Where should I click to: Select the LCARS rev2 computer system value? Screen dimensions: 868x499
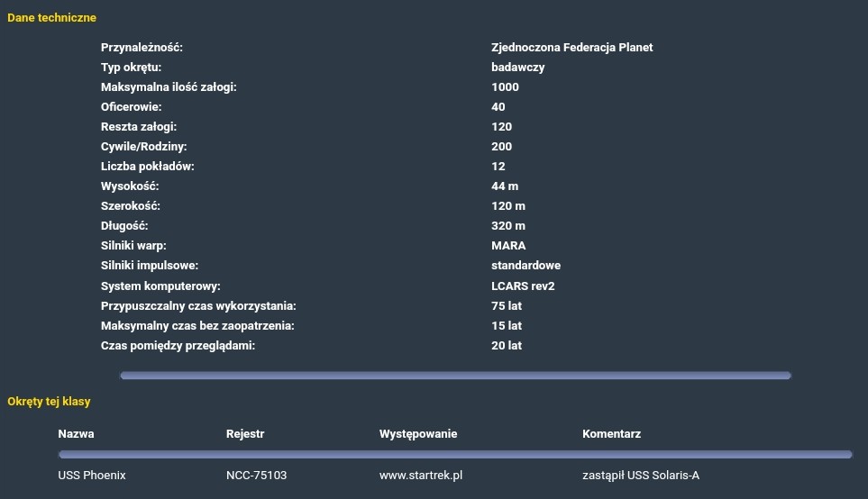(523, 286)
